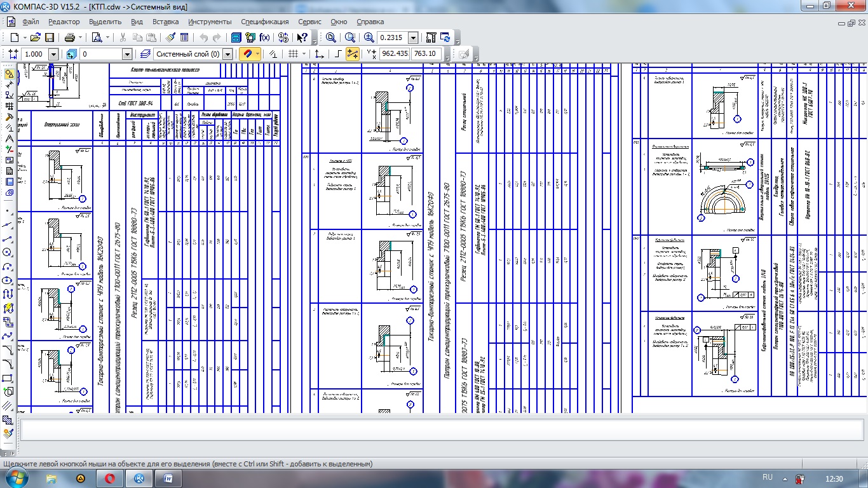Toggle the orthogonal drawing mode
Viewport: 868px width, 488px height.
(337, 54)
